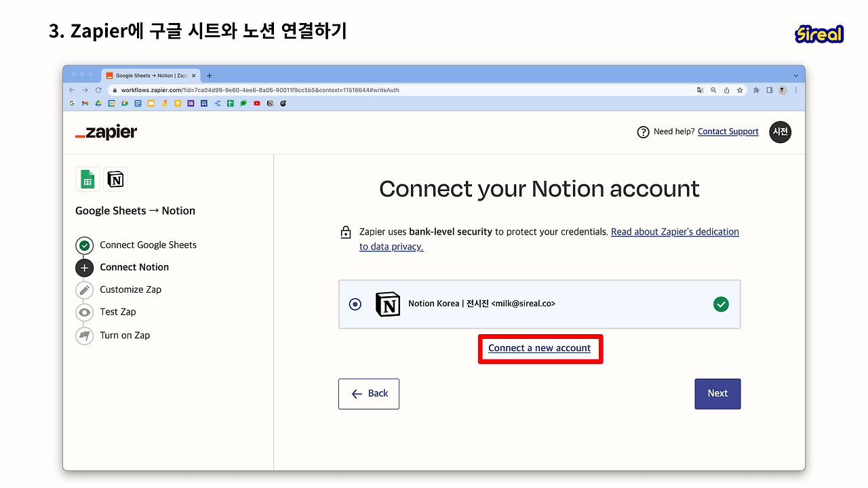Open the Google Slides bookmark icon
The height and width of the screenshot is (488, 868).
(151, 104)
